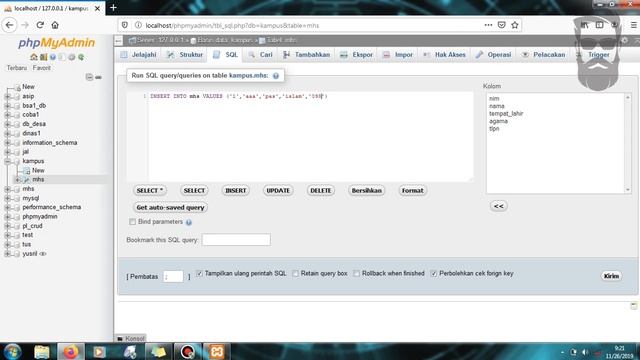Click the Firefox home button
The image size is (640, 360).
tap(55, 25)
